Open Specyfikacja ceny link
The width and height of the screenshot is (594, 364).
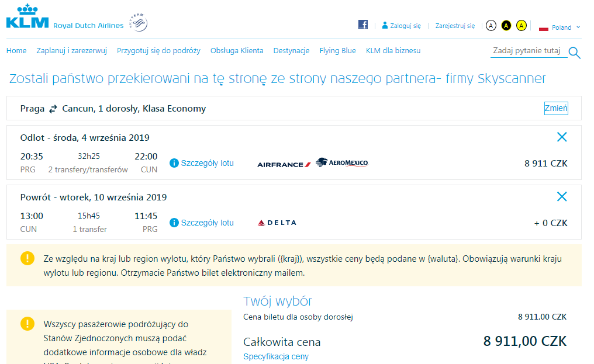[x=276, y=356]
